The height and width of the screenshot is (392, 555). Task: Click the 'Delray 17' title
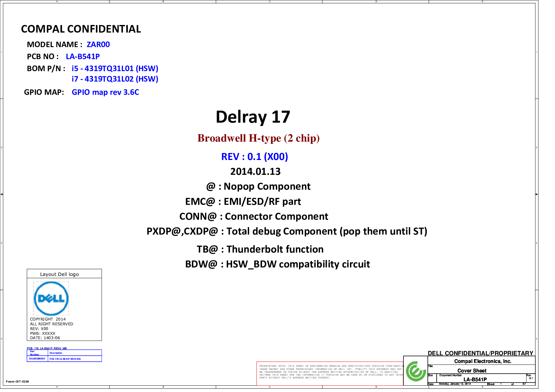253,117
